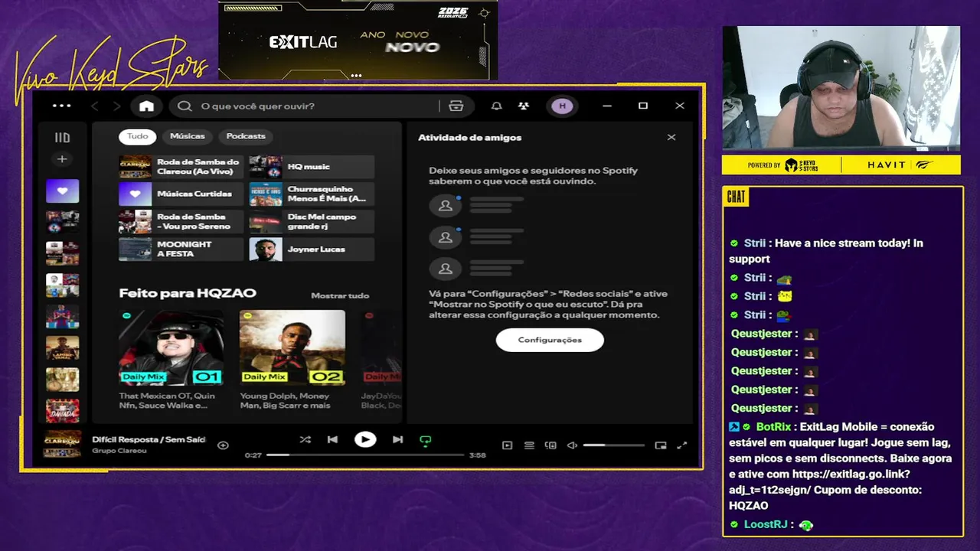Click 'That Mexican OT, Quin Nfn' description
Screen dimensions: 980x551
(x=167, y=400)
